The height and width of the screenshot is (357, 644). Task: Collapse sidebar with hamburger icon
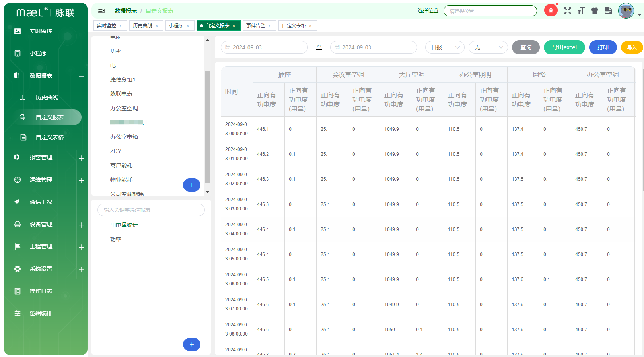pyautogui.click(x=101, y=11)
